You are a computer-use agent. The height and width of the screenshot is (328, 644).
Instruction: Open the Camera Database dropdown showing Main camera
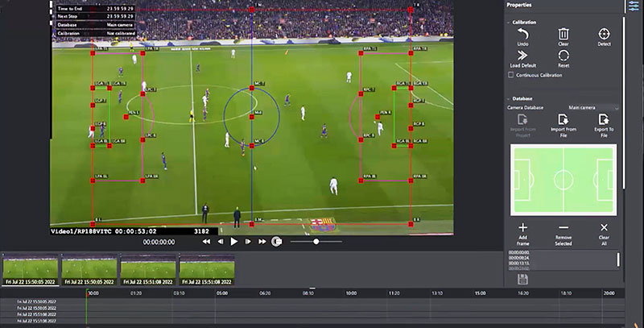pyautogui.click(x=593, y=108)
